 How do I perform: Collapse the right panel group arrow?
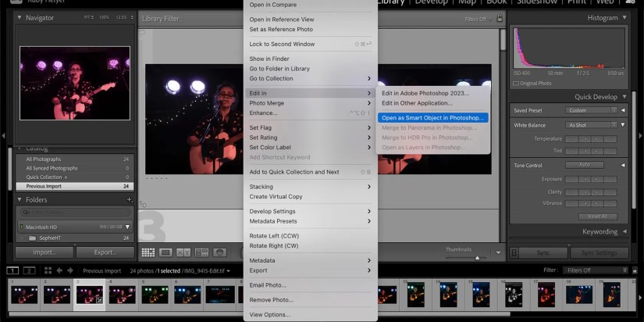[640, 135]
